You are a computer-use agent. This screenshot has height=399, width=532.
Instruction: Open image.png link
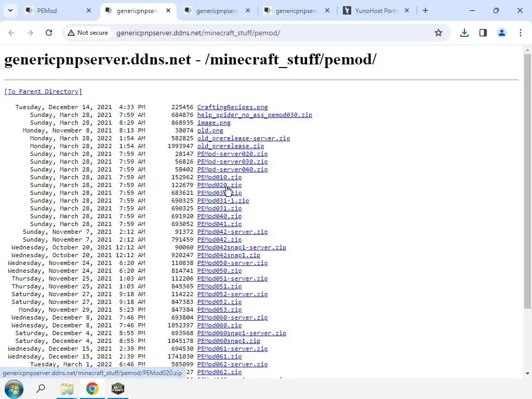coord(214,123)
